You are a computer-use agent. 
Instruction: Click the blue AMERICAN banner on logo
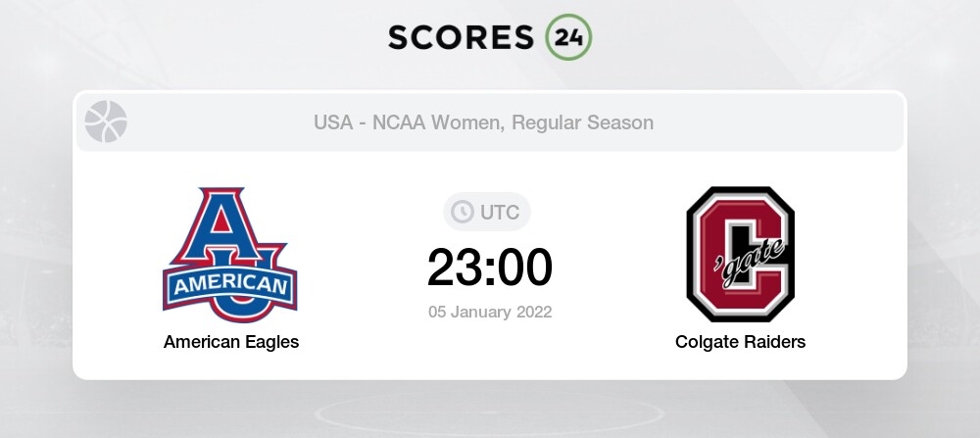230,286
